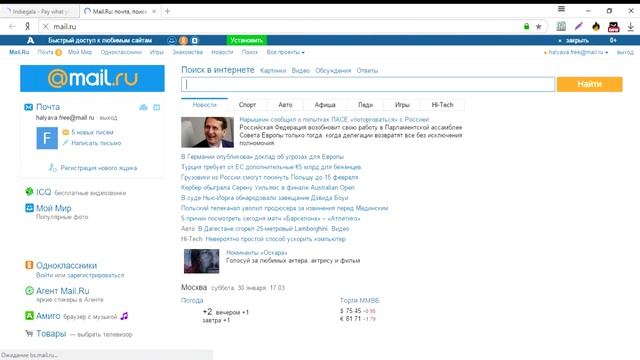The width and height of the screenshot is (640, 360).
Task: Click Регистрация нового ящика link
Action: (99, 168)
